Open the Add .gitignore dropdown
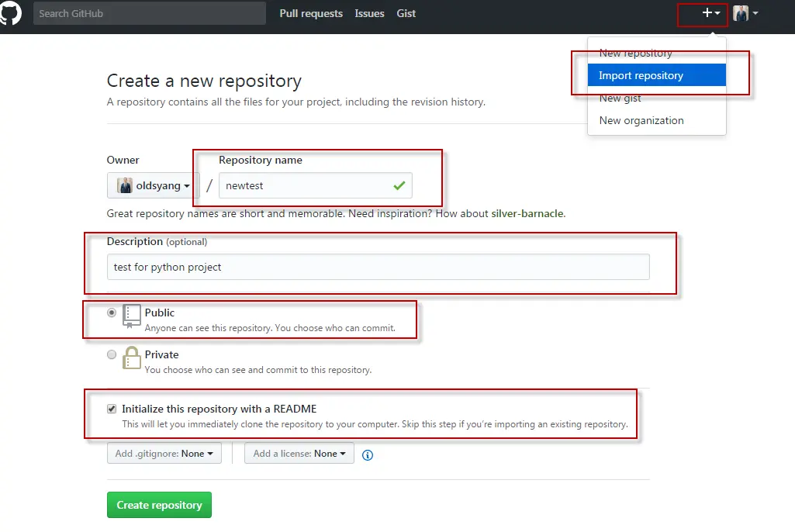Screen dimensions: 795x532 pyautogui.click(x=164, y=454)
